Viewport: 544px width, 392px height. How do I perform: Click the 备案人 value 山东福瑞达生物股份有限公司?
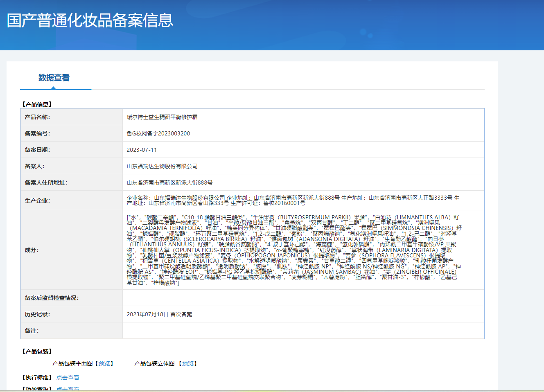tap(162, 166)
